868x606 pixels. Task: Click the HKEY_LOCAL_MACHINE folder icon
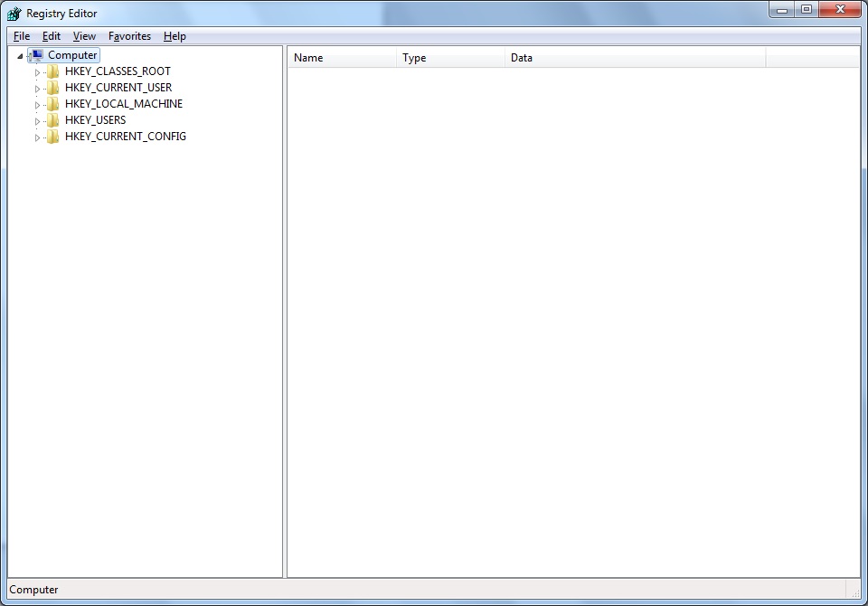pos(53,104)
